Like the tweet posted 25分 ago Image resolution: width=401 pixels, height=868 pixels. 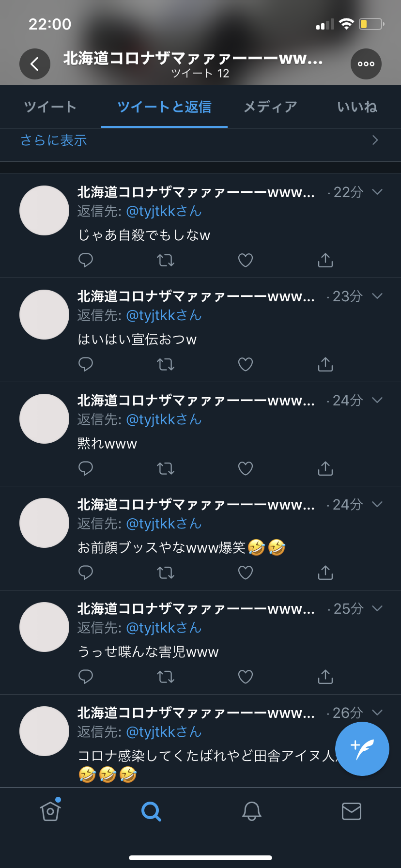point(246,677)
